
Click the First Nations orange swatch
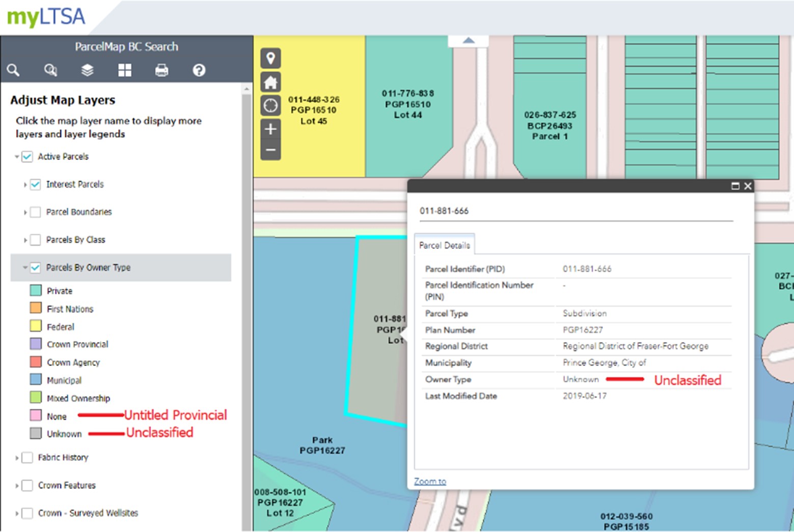point(36,308)
